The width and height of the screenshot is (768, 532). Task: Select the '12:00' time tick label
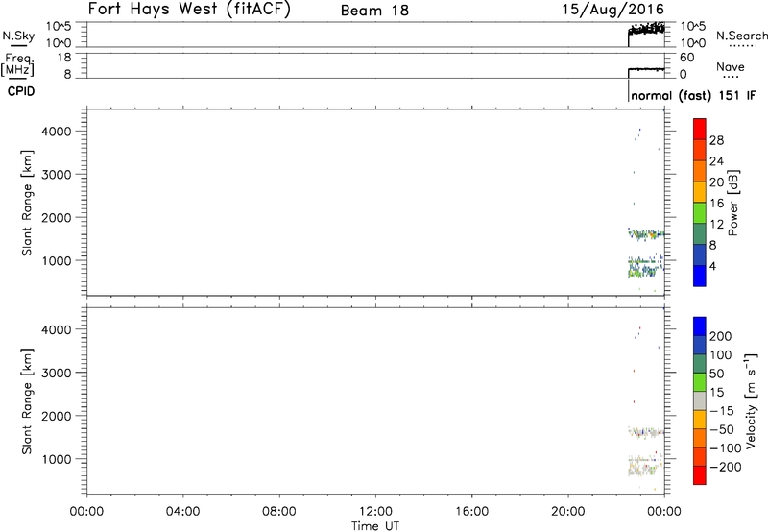pos(375,512)
